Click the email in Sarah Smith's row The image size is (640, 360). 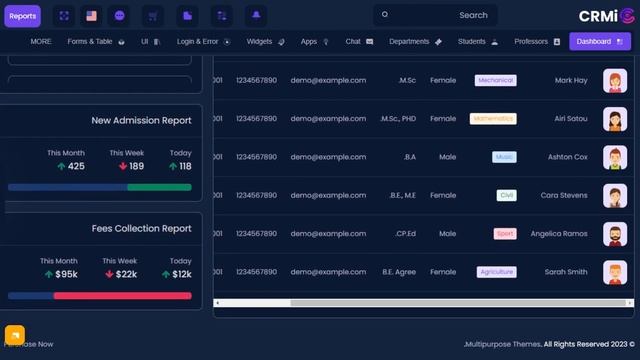[x=328, y=272]
